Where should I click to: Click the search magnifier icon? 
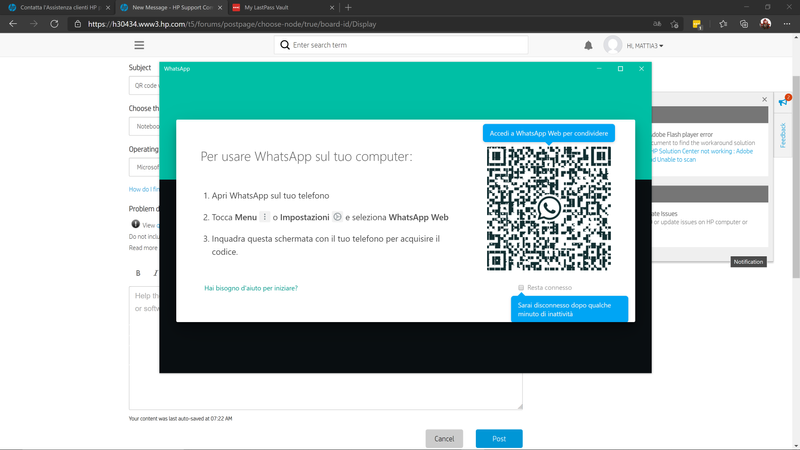(x=285, y=45)
